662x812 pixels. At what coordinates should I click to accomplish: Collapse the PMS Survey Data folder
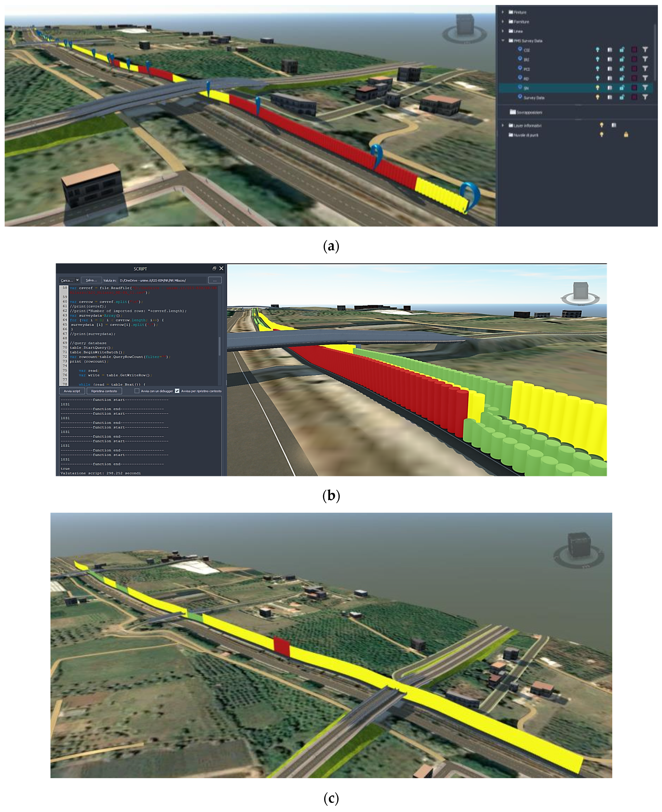503,41
